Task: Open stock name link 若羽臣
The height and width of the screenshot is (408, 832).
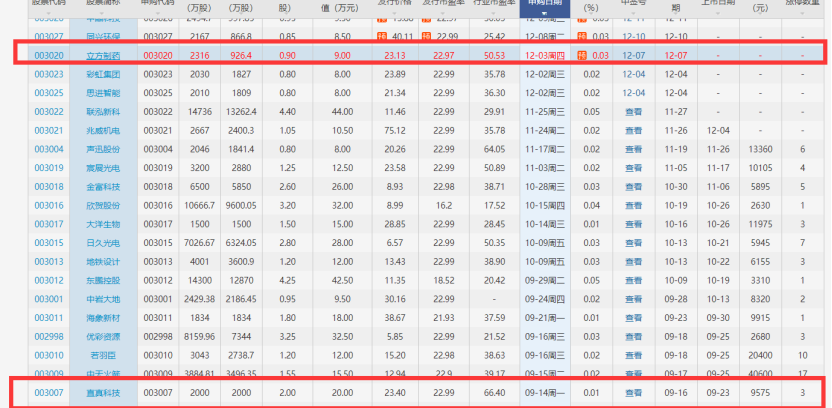Action: 103,355
